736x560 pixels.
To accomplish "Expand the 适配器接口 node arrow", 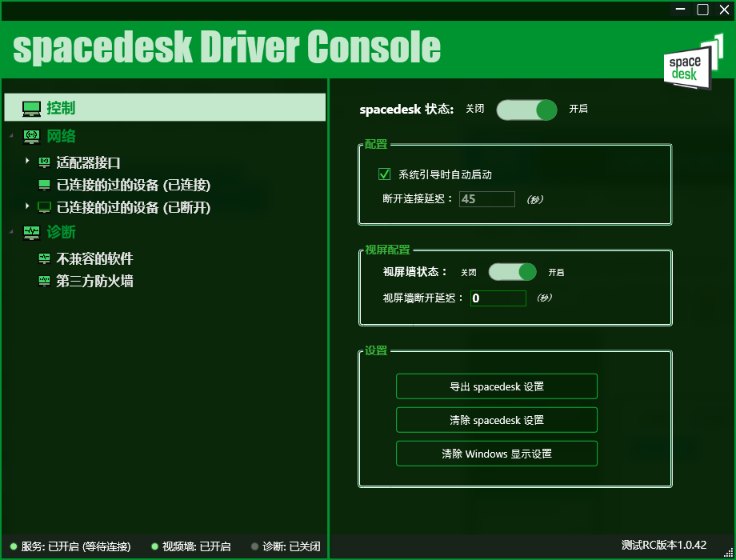I will [x=27, y=161].
